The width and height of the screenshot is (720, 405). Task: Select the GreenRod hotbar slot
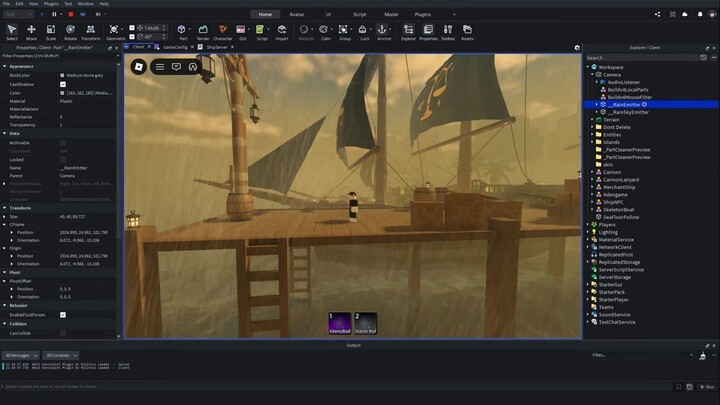click(340, 323)
